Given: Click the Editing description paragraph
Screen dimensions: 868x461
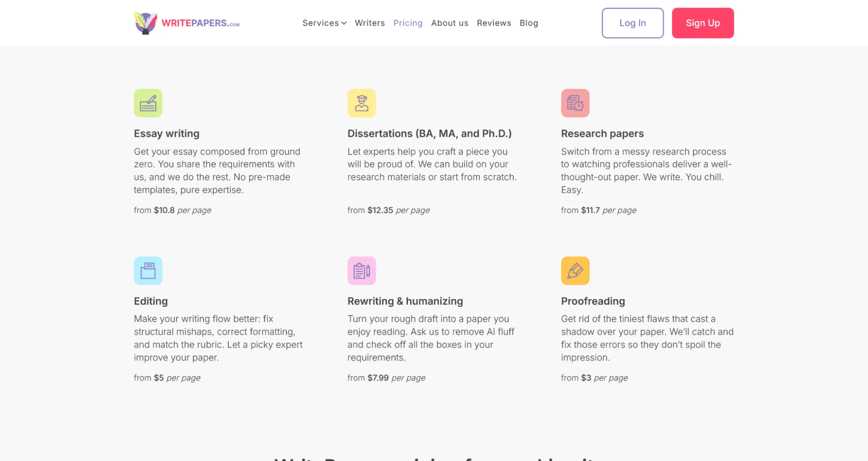Looking at the screenshot, I should click(x=218, y=338).
